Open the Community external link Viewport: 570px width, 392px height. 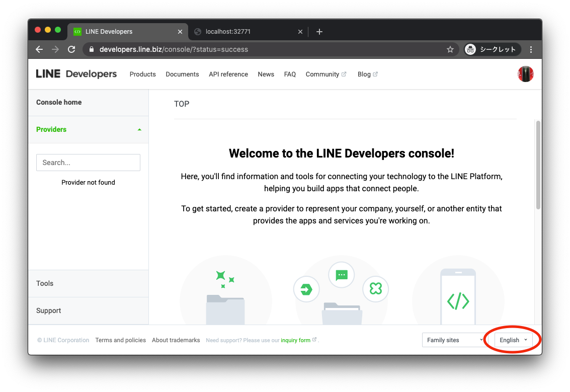(x=325, y=74)
